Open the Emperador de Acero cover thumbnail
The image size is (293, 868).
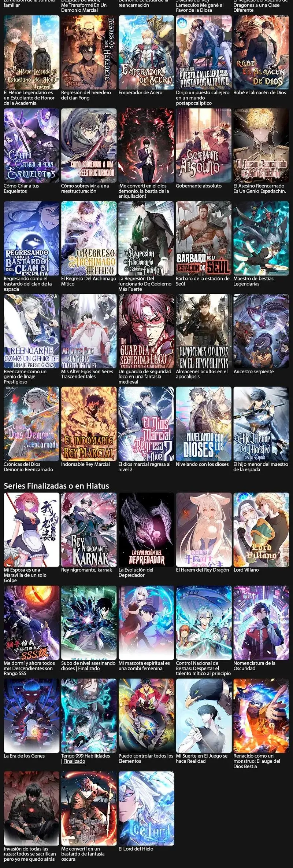pyautogui.click(x=146, y=52)
